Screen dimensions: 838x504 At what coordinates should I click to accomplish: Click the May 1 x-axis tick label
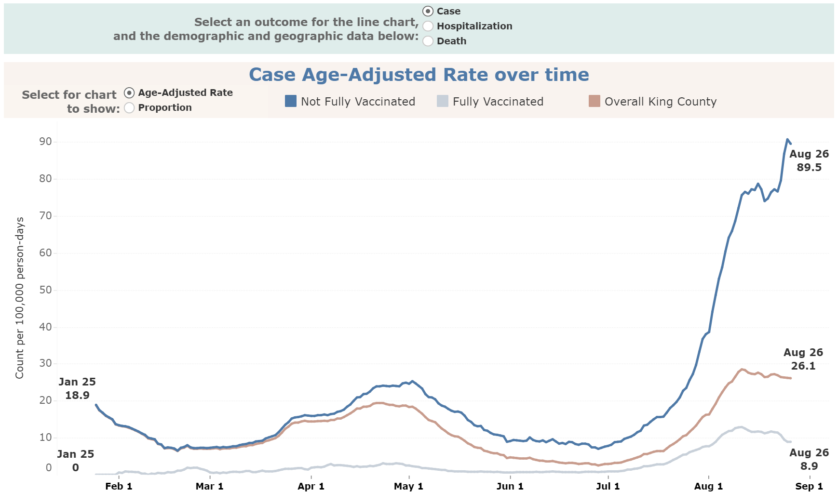[x=408, y=486]
